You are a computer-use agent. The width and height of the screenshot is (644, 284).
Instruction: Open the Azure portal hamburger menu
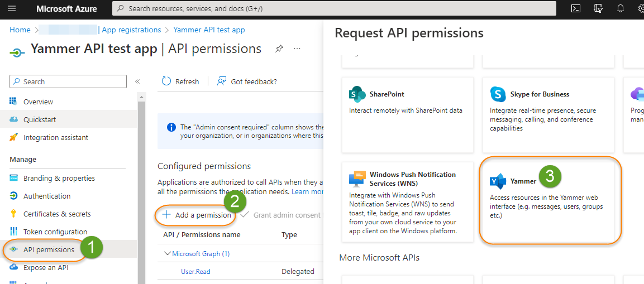pos(12,8)
